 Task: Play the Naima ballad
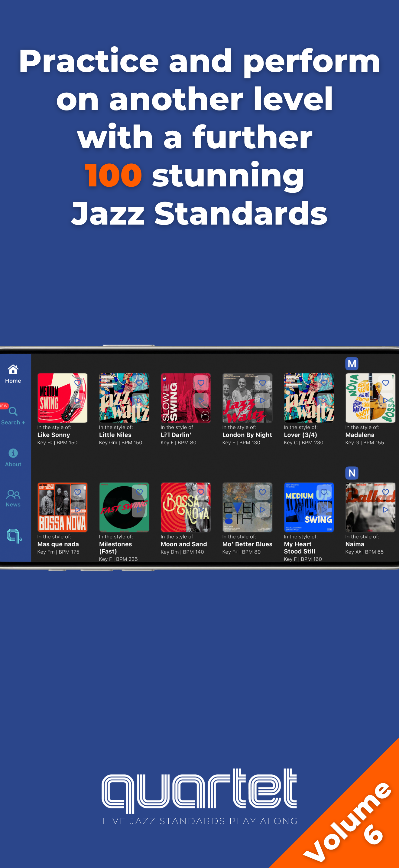[385, 510]
